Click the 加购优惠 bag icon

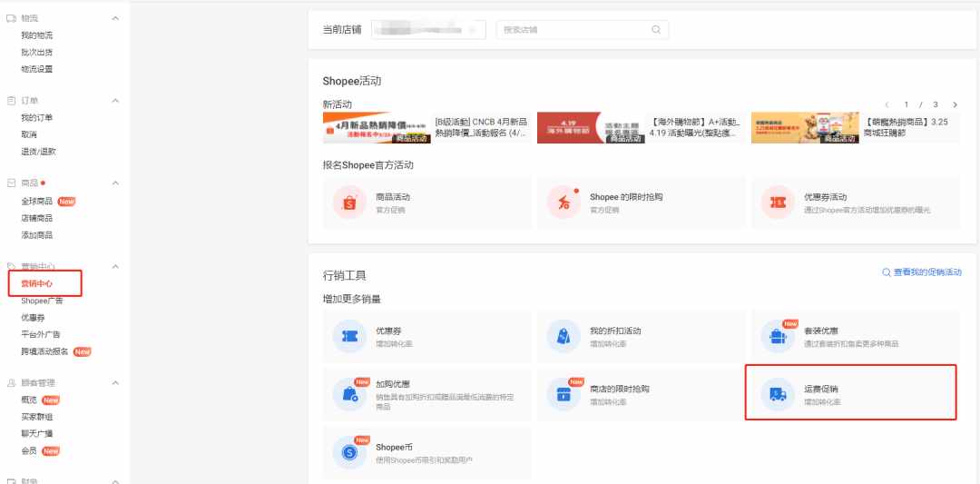tap(349, 395)
